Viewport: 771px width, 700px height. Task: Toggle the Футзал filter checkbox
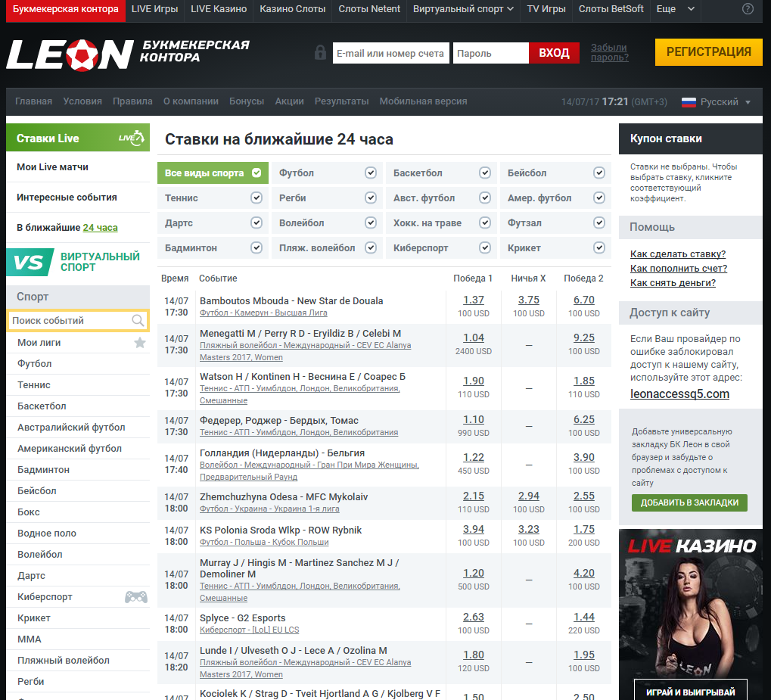coord(599,222)
